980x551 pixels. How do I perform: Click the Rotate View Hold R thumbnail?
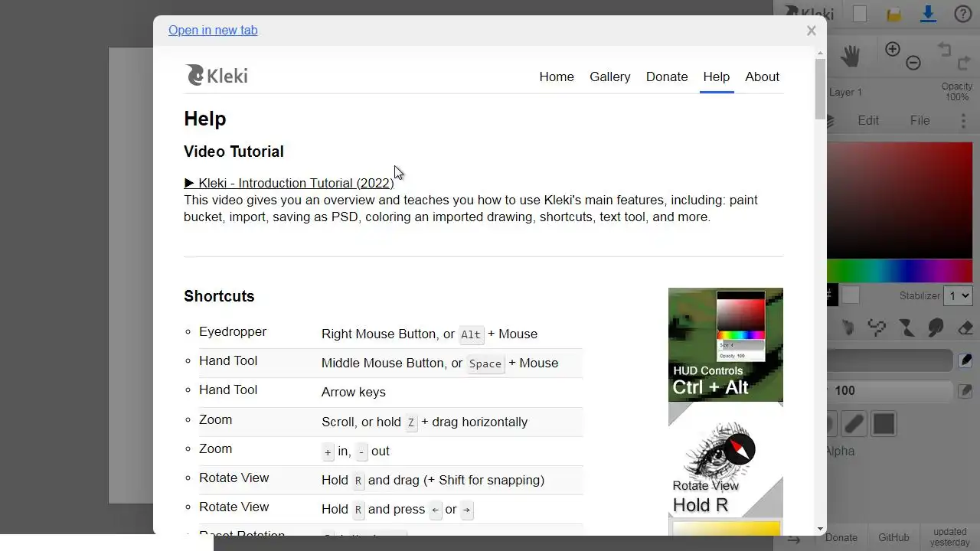(x=726, y=460)
